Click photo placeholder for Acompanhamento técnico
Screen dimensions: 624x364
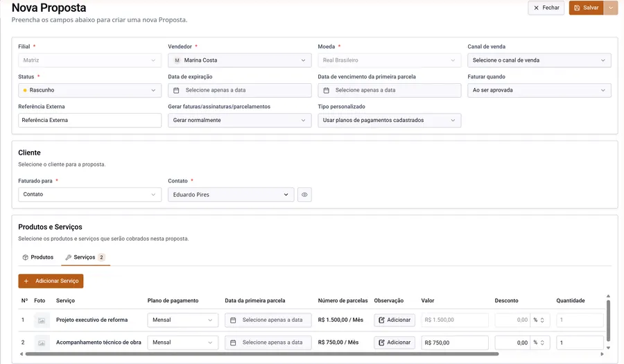pyautogui.click(x=42, y=343)
